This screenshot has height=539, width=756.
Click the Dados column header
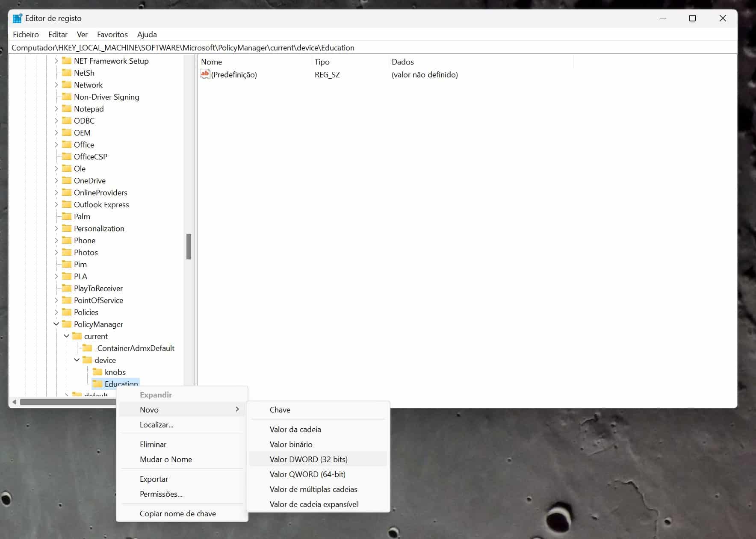(x=402, y=62)
